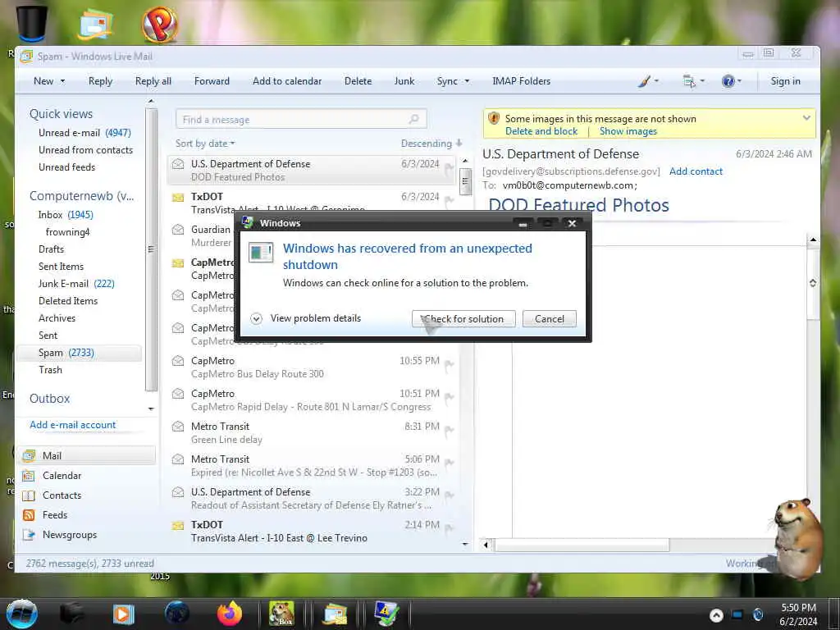This screenshot has width=840, height=630.
Task: Click Add e-mail account link
Action: pyautogui.click(x=72, y=425)
